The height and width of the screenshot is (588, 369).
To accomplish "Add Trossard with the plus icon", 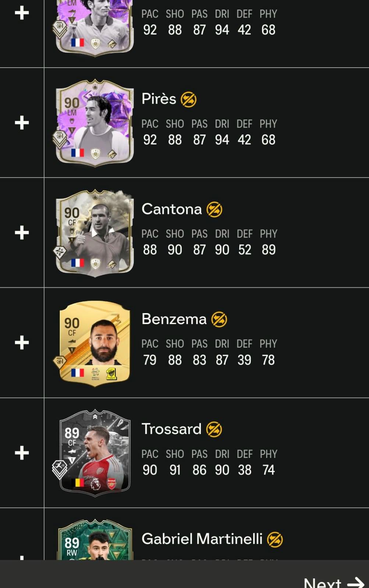I will pyautogui.click(x=22, y=453).
